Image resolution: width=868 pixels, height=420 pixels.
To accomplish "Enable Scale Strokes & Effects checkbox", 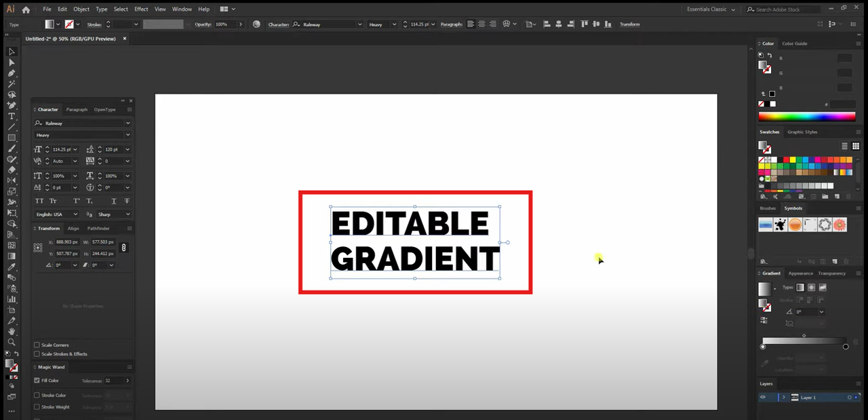I will tap(37, 354).
